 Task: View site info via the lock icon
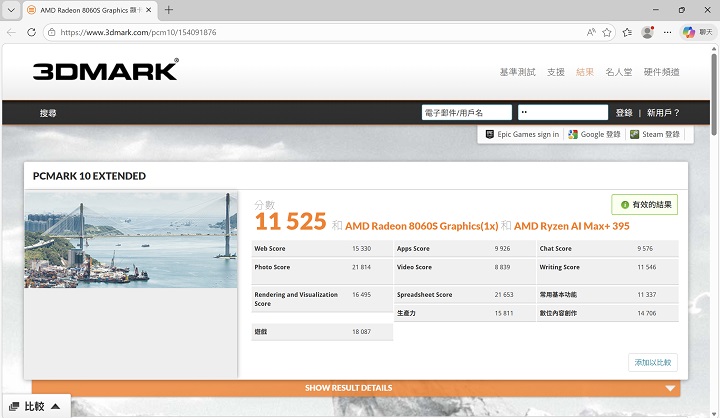pos(52,32)
